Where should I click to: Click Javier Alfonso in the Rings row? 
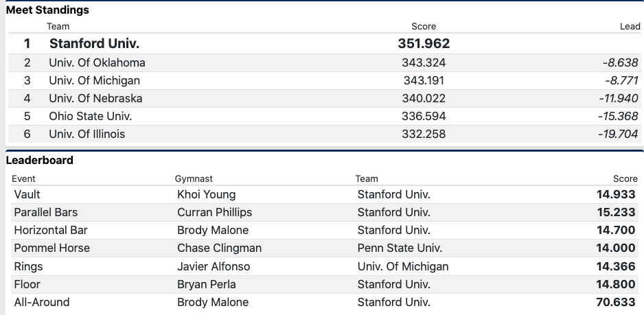214,266
